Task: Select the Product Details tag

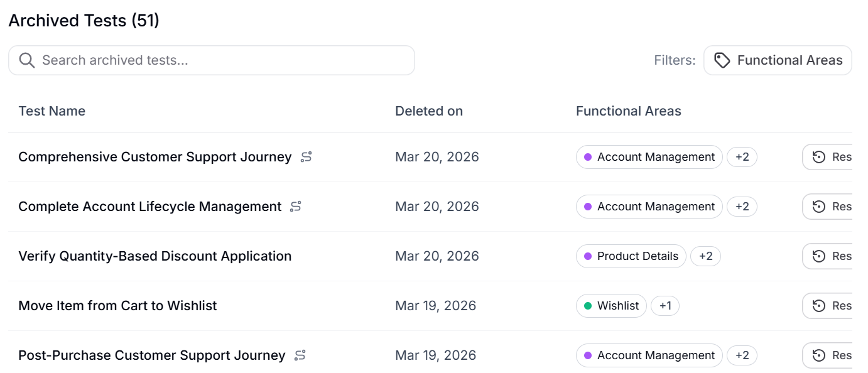Action: (631, 256)
